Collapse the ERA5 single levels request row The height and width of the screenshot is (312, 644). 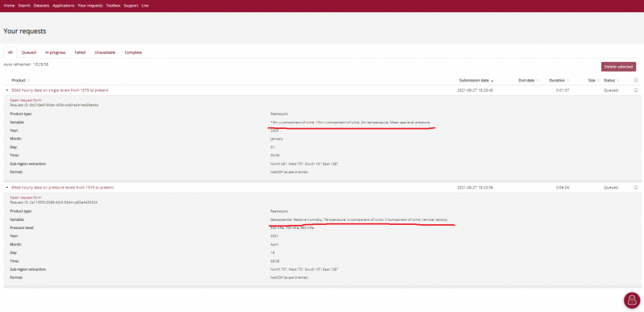(7, 90)
